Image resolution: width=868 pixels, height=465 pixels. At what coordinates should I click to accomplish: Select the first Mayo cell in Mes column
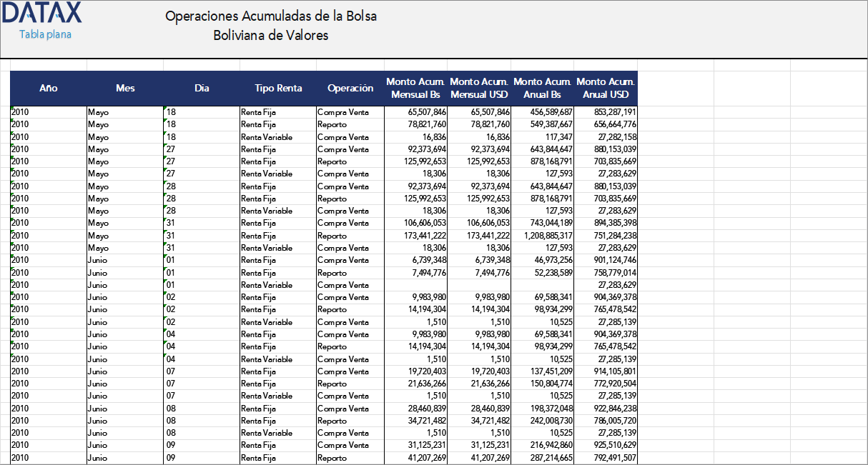pyautogui.click(x=97, y=111)
